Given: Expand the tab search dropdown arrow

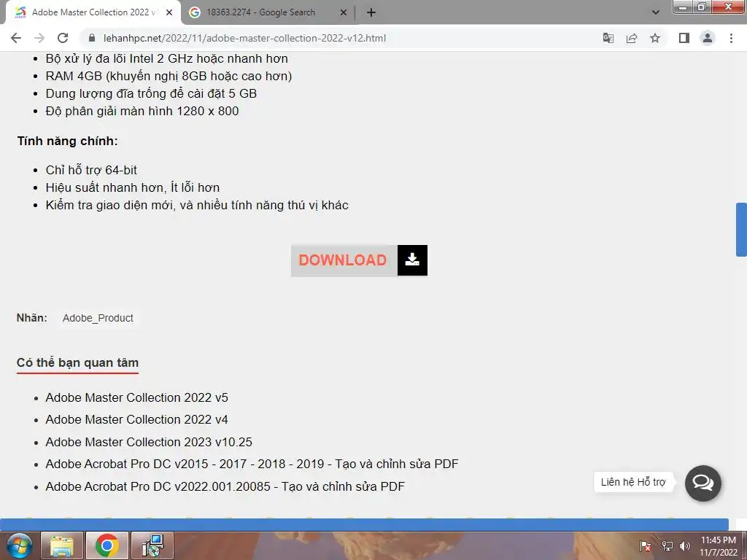Looking at the screenshot, I should pos(656,12).
